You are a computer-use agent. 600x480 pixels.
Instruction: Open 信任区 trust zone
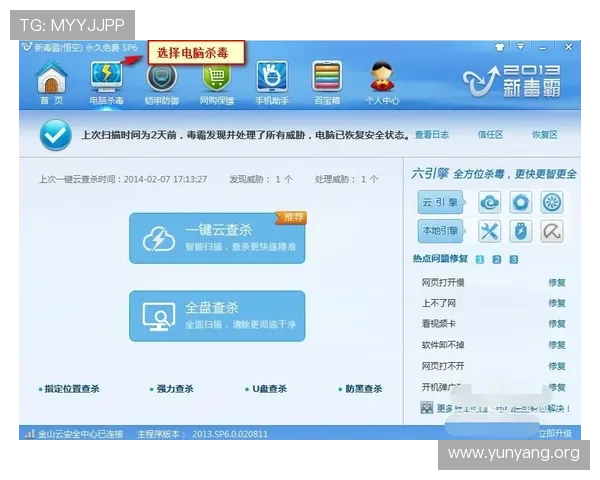click(x=490, y=135)
